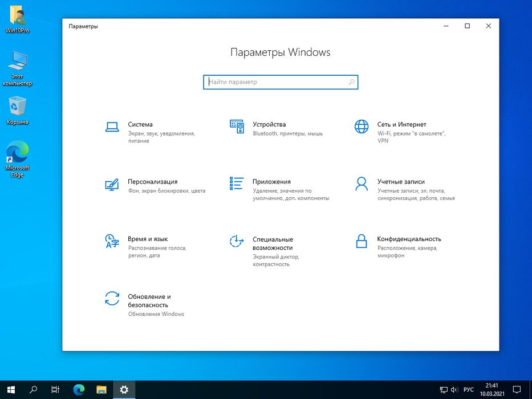Click the Accounts person icon
The width and height of the screenshot is (532, 399).
tap(362, 184)
